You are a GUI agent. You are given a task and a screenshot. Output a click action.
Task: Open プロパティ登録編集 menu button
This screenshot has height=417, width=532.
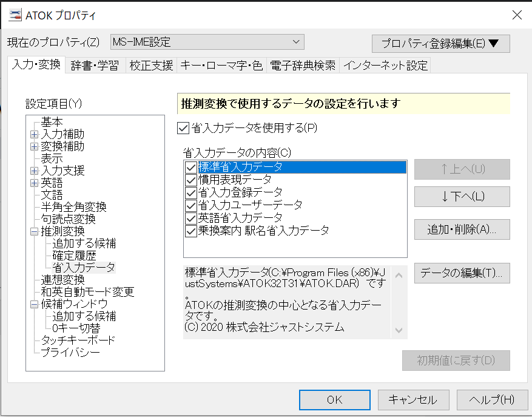(441, 44)
